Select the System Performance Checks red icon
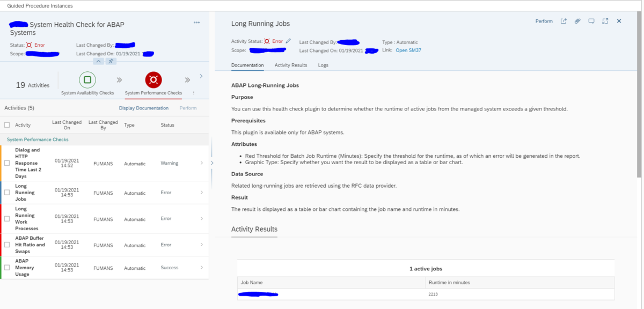The image size is (644, 309). pos(153,79)
